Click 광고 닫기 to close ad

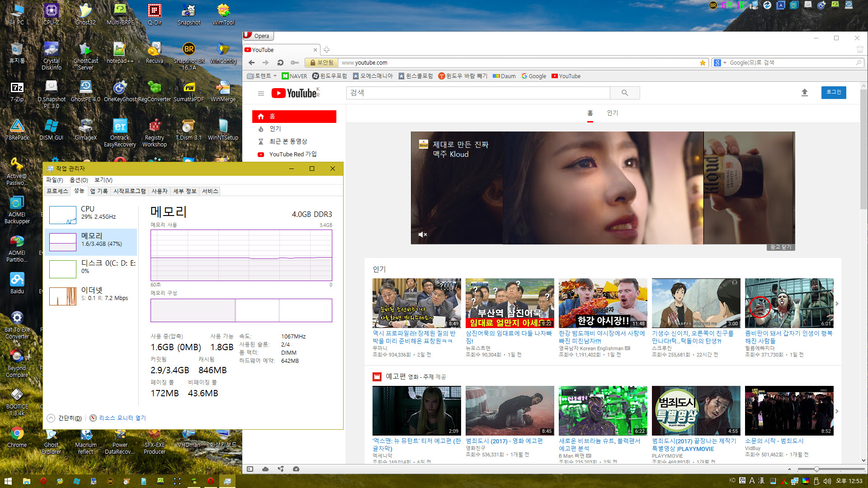(x=781, y=247)
